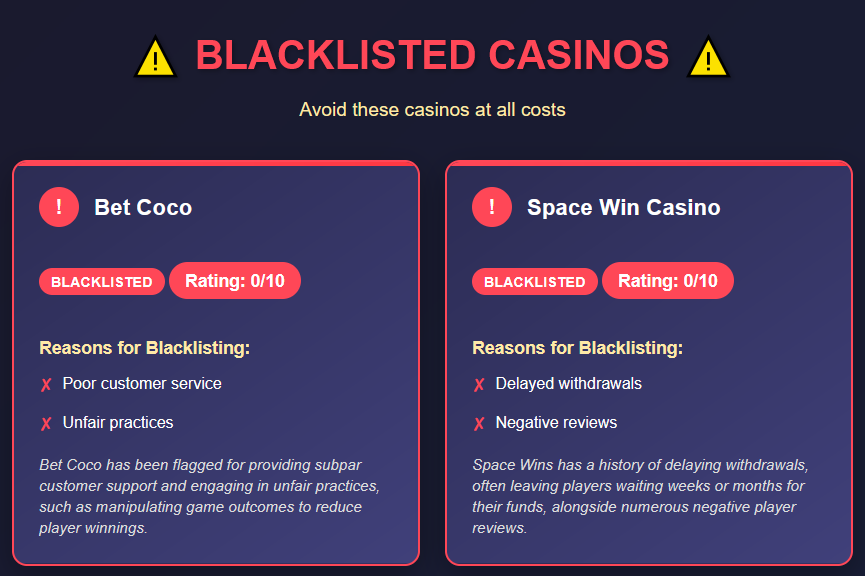Click 'Reasons for Blacklisting' heading in the Space Win card
865x576 pixels.
tap(577, 348)
